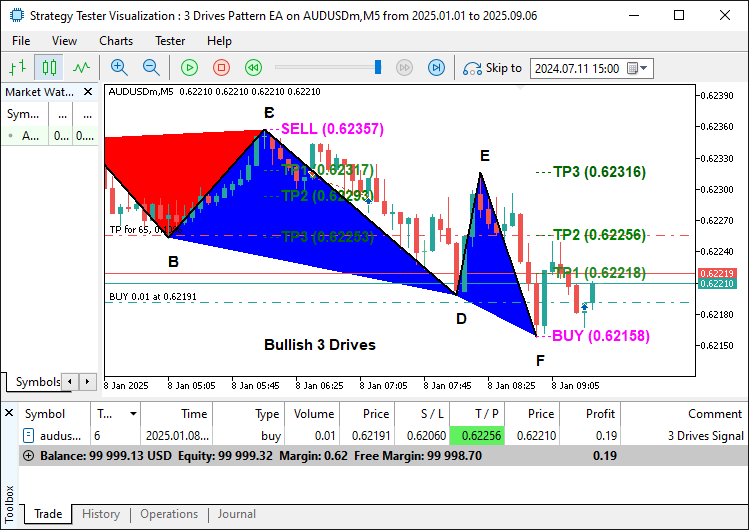Edit the Skip to date field

[x=577, y=69]
